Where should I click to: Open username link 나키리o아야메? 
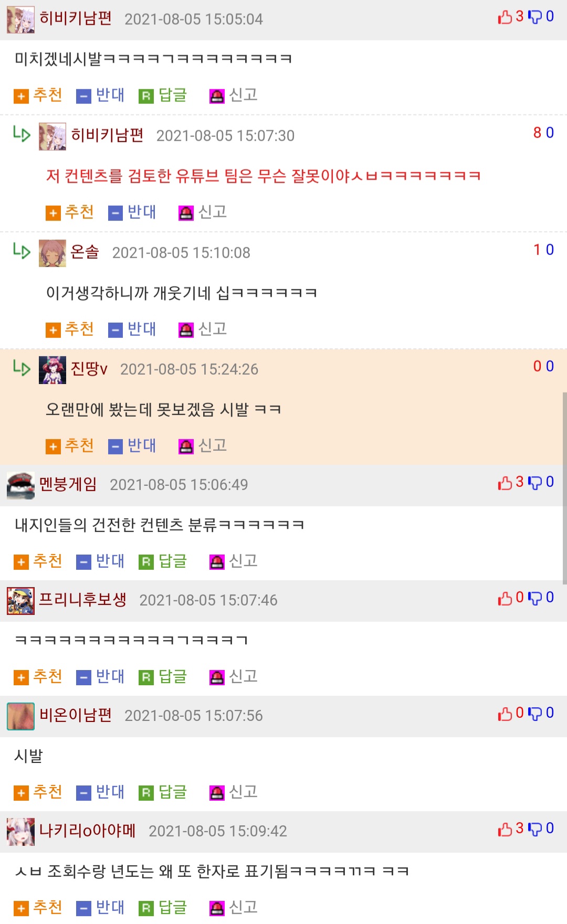click(x=88, y=830)
